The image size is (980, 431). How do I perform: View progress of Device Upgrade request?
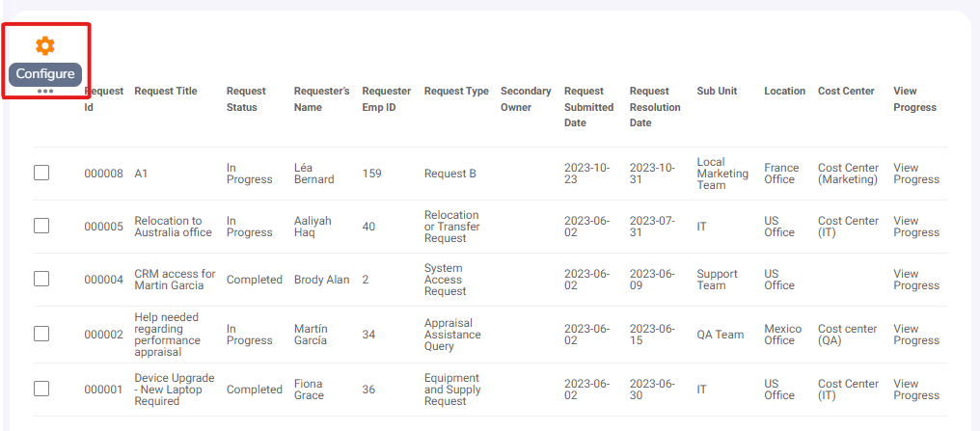pyautogui.click(x=916, y=390)
